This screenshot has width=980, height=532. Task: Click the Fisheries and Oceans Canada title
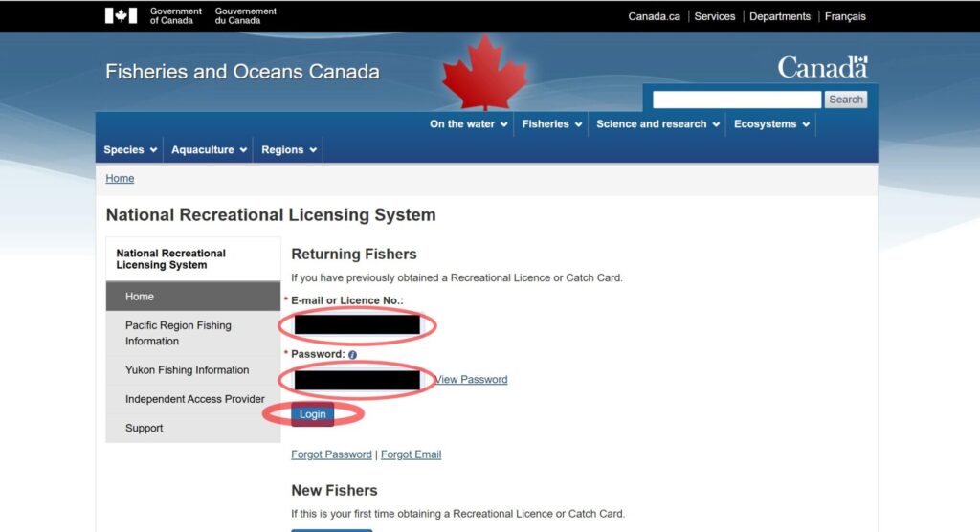[x=242, y=71]
